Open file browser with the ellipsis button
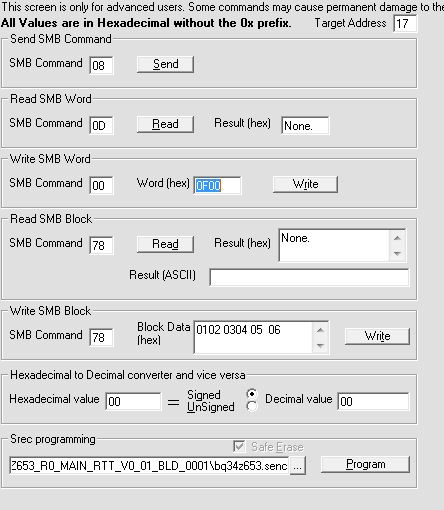Image resolution: width=444 pixels, height=510 pixels. [298, 465]
